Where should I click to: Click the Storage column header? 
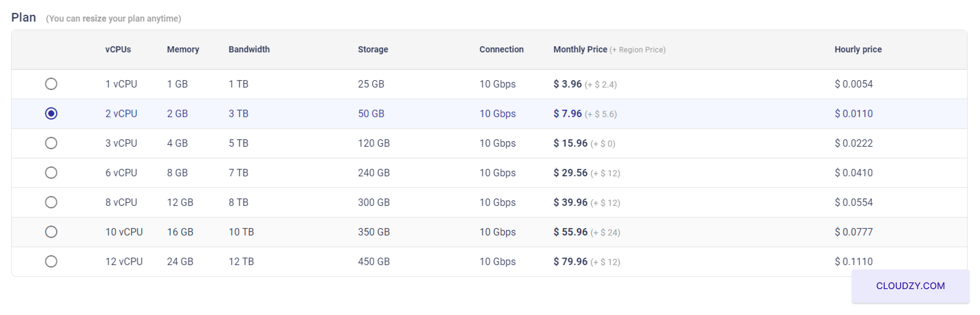click(x=373, y=49)
